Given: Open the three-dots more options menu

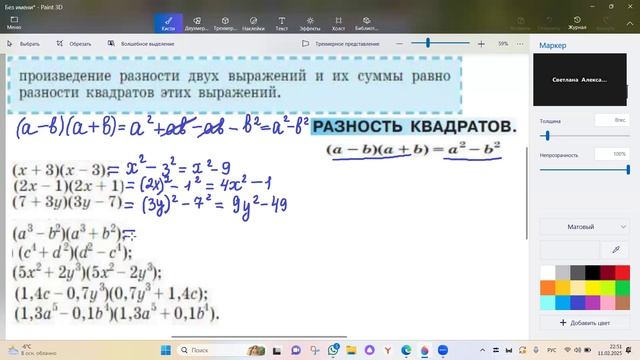Looking at the screenshot, I should pos(520,44).
